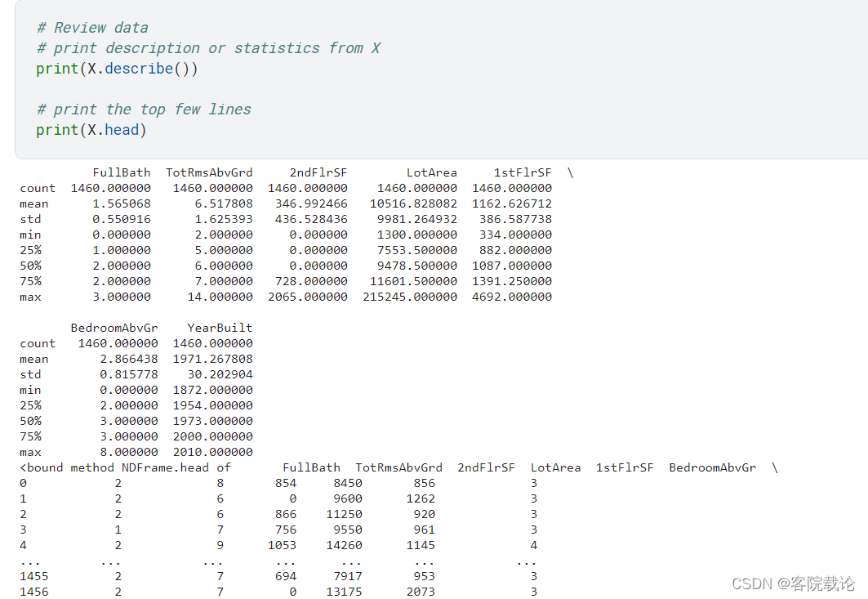Click the comment about statistics from X
868x599 pixels.
pyautogui.click(x=208, y=48)
